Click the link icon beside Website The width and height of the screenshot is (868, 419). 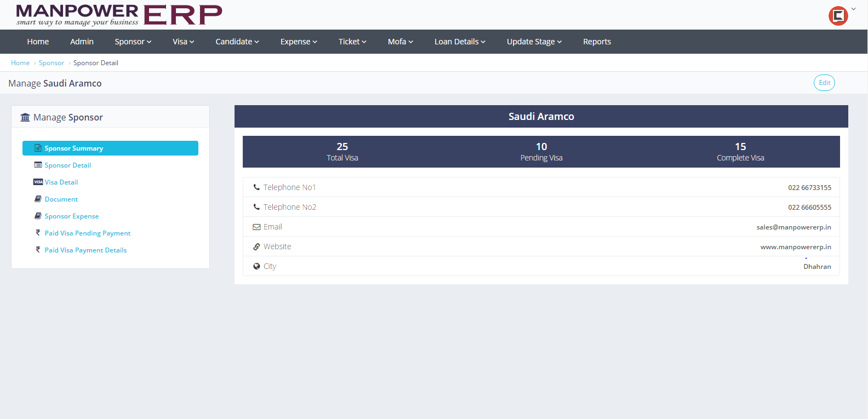pos(256,246)
